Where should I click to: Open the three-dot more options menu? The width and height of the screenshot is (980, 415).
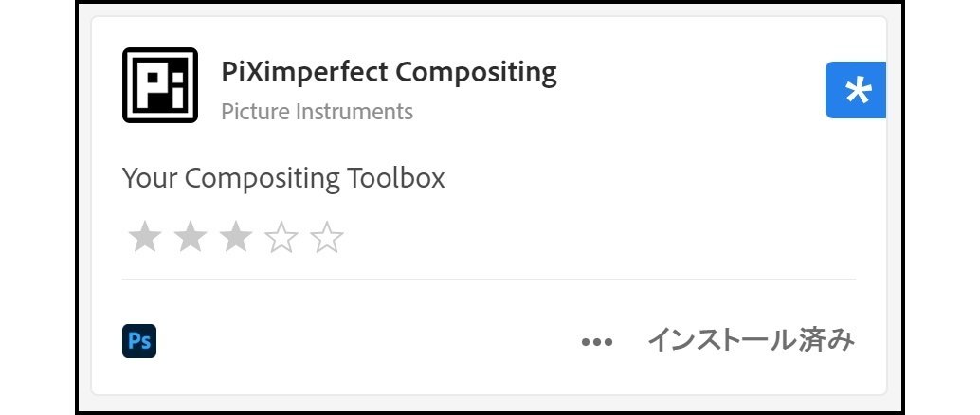coord(597,342)
